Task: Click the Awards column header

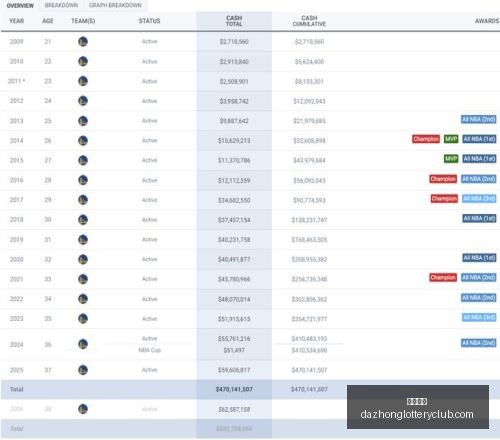Action: (x=487, y=21)
